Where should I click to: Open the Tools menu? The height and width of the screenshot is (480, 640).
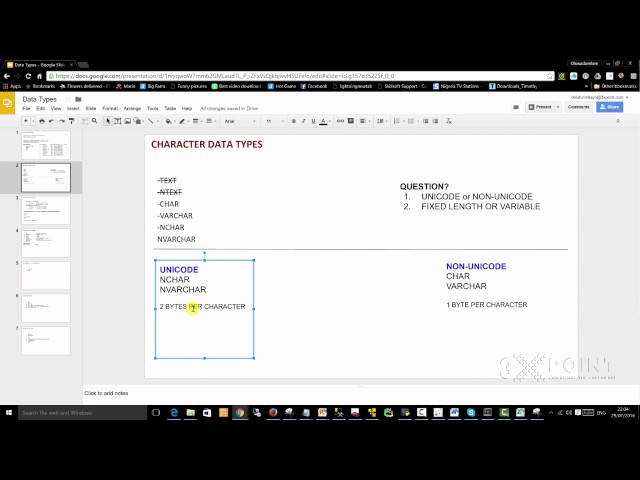click(153, 109)
